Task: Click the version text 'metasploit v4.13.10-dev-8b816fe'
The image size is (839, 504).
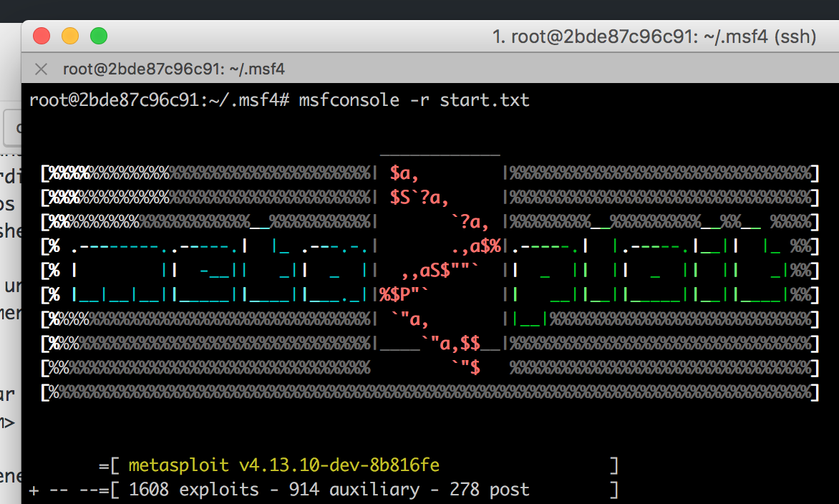Action: tap(284, 465)
